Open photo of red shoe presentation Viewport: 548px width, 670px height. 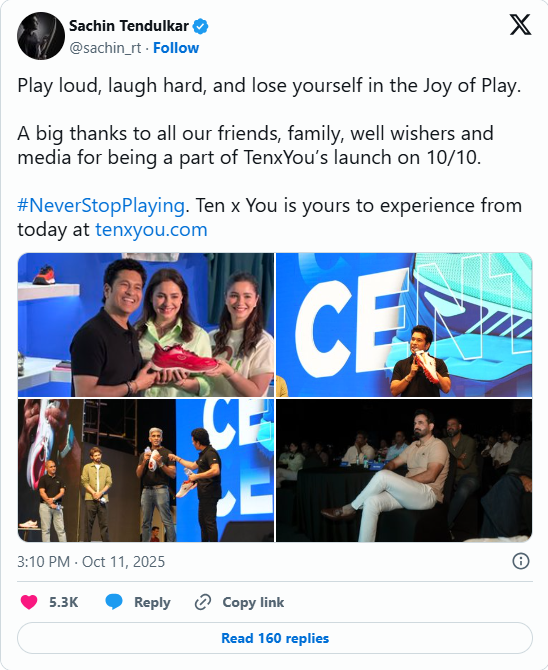coord(146,325)
